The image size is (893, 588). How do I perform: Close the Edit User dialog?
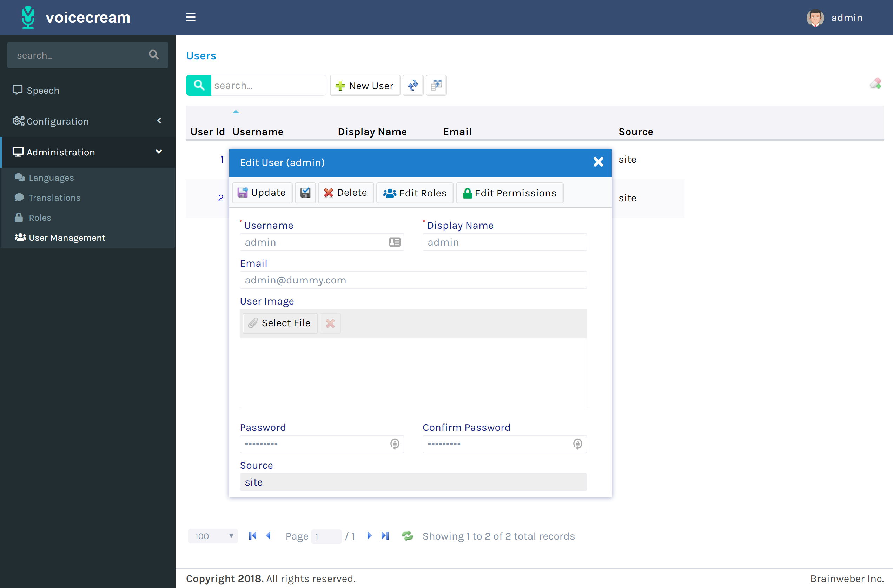click(598, 162)
